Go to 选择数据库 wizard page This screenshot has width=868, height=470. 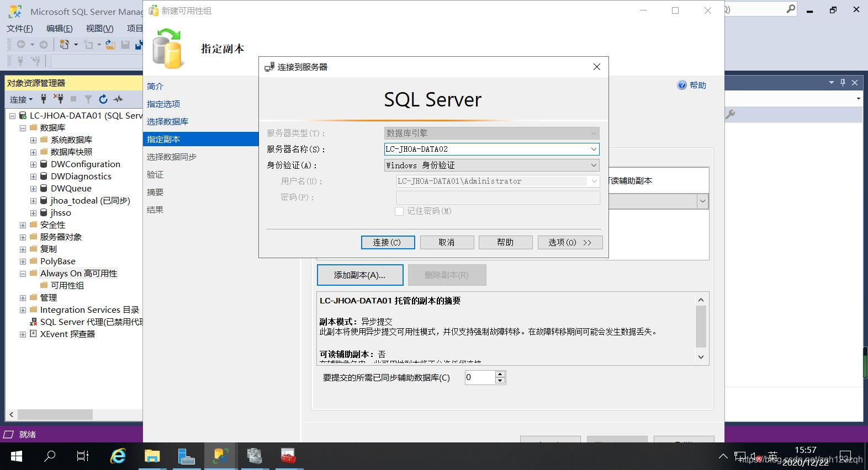tap(167, 121)
